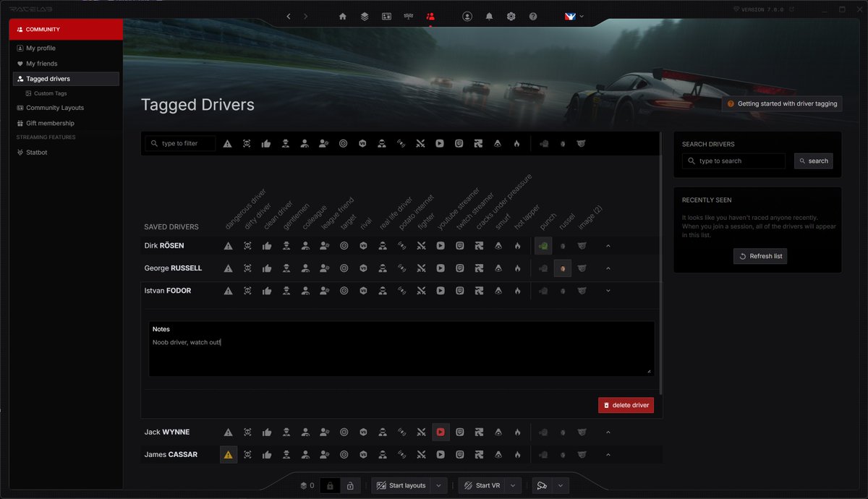Image resolution: width=868 pixels, height=499 pixels.
Task: Open the settings gear in top bar
Action: tap(511, 16)
